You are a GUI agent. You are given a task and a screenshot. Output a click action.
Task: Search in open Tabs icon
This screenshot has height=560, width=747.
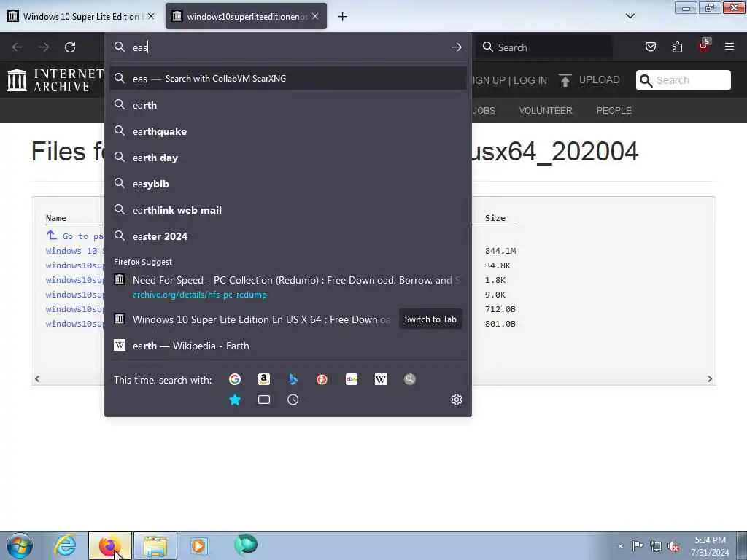[x=264, y=400]
